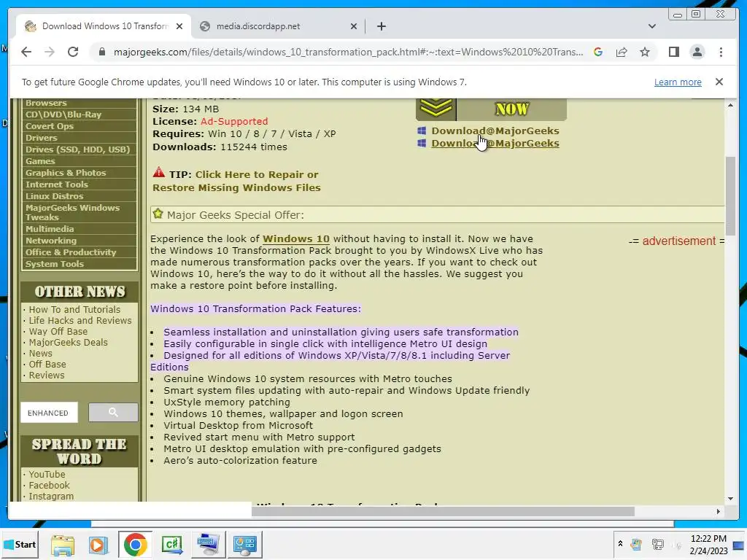Click the padlock site info icon
747x560 pixels.
[x=101, y=52]
